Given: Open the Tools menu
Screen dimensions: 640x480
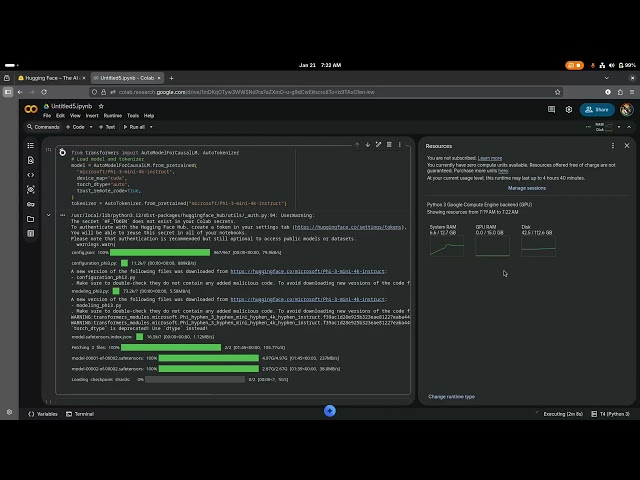Looking at the screenshot, I should pyautogui.click(x=133, y=116).
